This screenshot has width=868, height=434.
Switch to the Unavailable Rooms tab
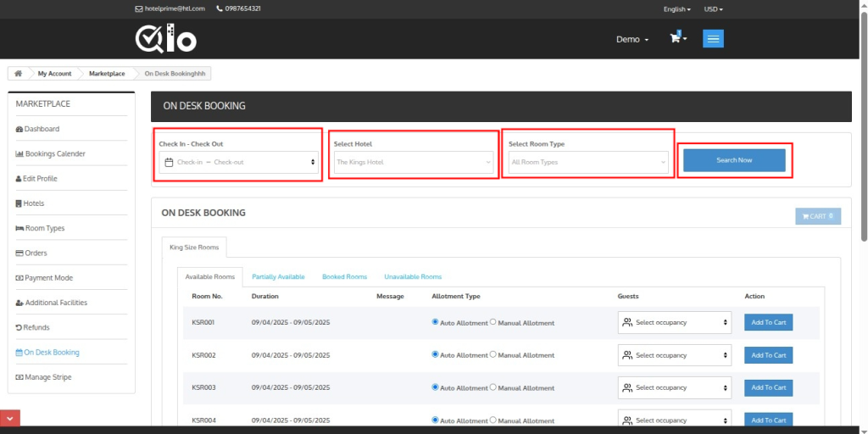click(413, 277)
